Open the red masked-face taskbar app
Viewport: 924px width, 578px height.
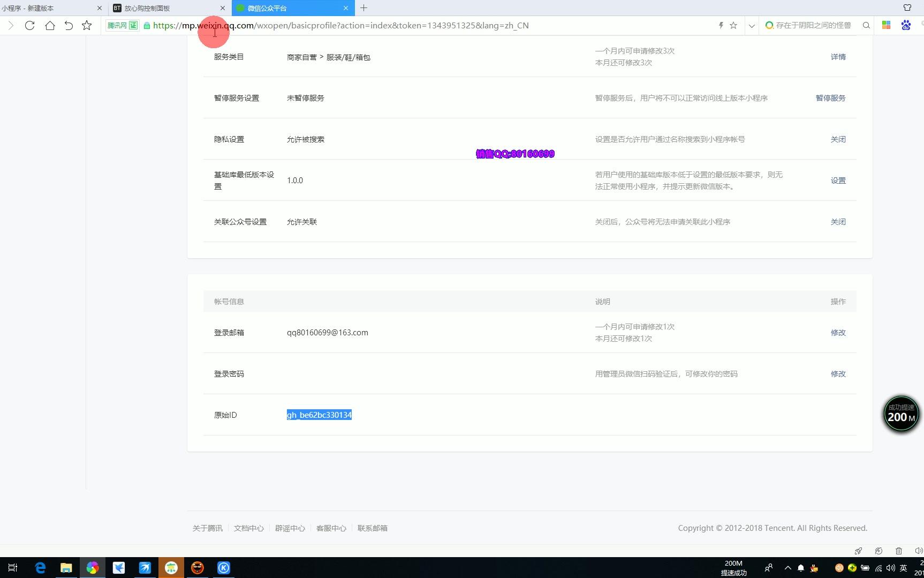pos(197,568)
